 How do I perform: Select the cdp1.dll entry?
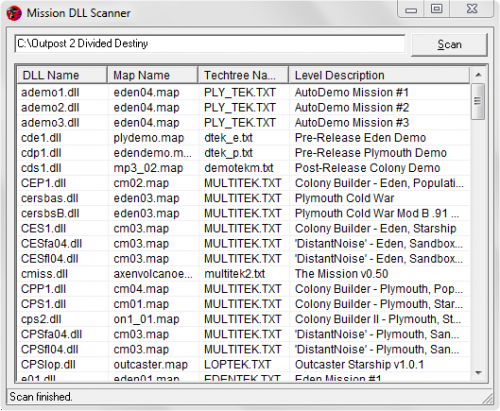click(41, 153)
